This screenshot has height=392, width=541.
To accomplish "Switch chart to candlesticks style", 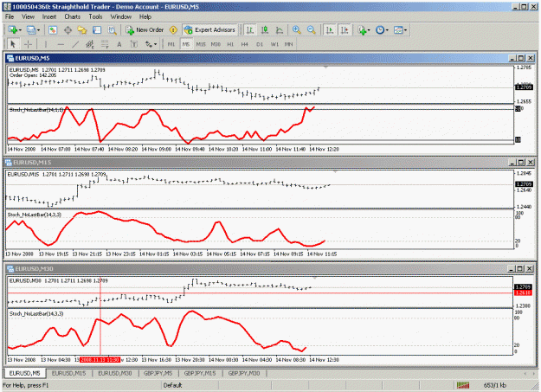I will (x=265, y=30).
